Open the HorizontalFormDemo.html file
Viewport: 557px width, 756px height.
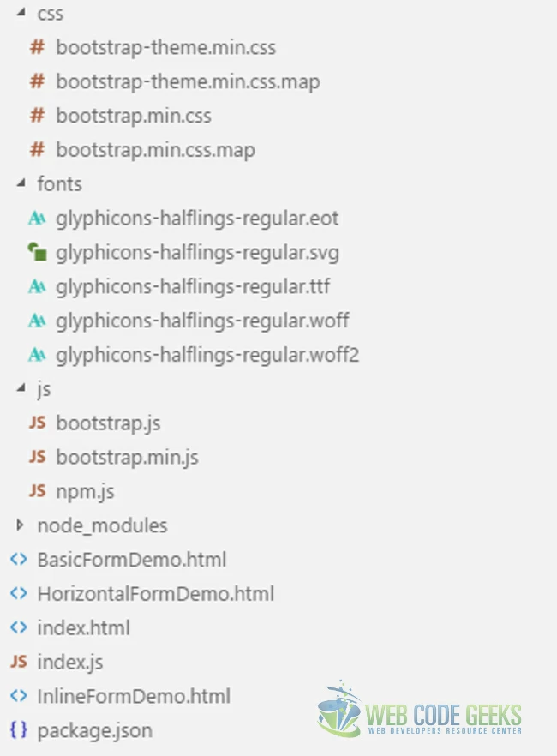155,594
